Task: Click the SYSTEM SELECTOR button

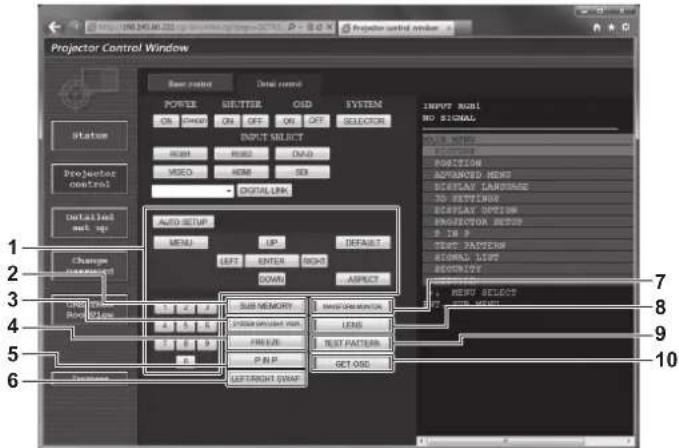Action: pyautogui.click(x=364, y=121)
